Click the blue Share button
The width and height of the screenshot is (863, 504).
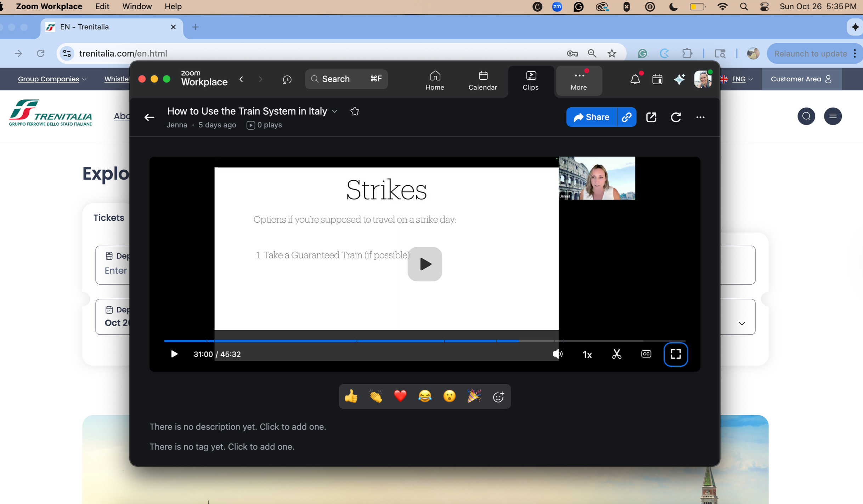591,117
